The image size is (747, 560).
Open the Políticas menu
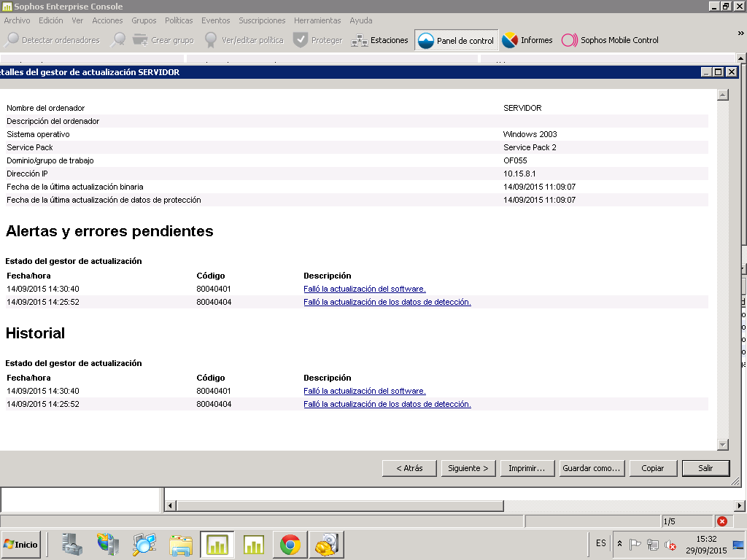pos(179,20)
